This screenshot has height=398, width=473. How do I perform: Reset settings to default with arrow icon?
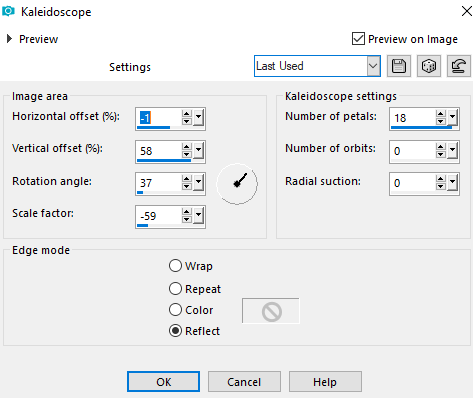459,66
